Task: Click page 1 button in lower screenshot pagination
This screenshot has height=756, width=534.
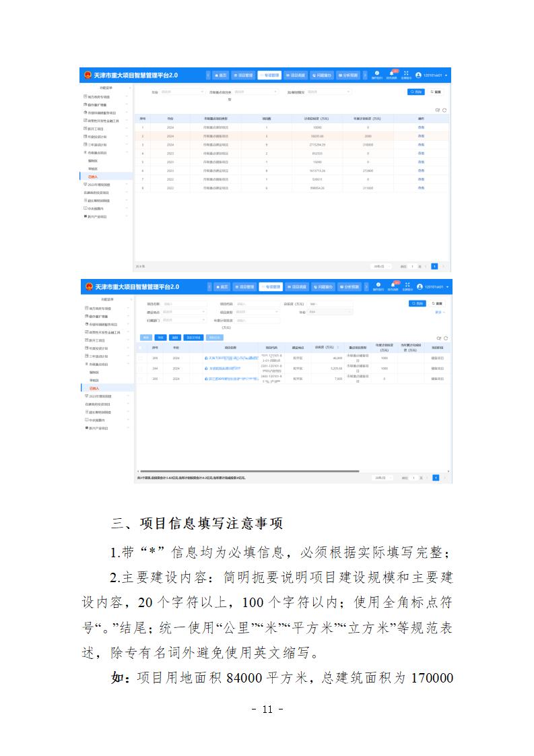Action: tap(436, 478)
